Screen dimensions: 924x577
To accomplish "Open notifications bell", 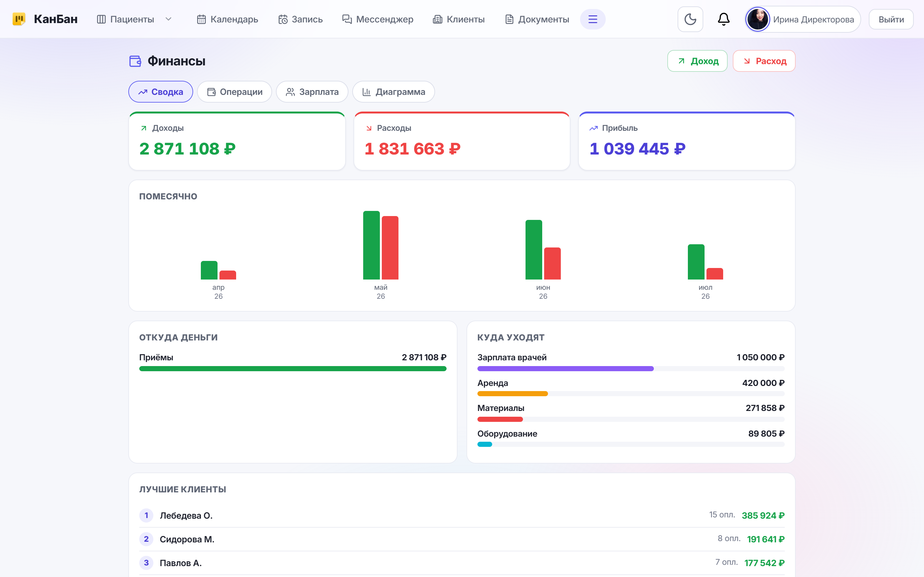I will click(723, 19).
